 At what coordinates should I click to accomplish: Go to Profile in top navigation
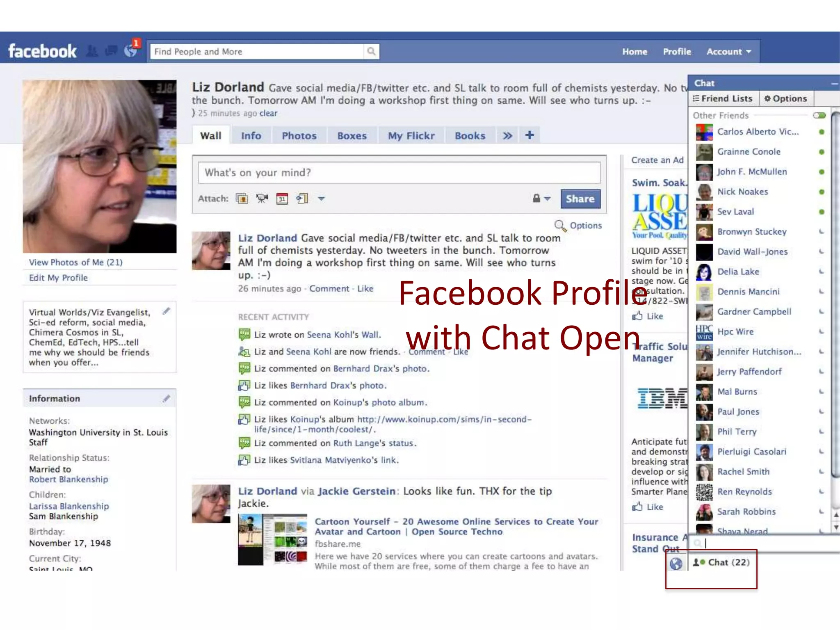click(677, 52)
